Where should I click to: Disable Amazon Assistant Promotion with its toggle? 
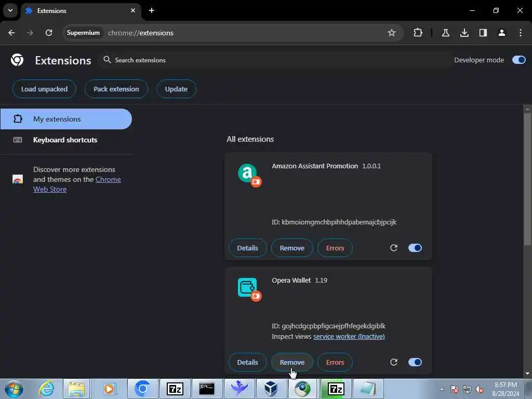click(x=415, y=248)
